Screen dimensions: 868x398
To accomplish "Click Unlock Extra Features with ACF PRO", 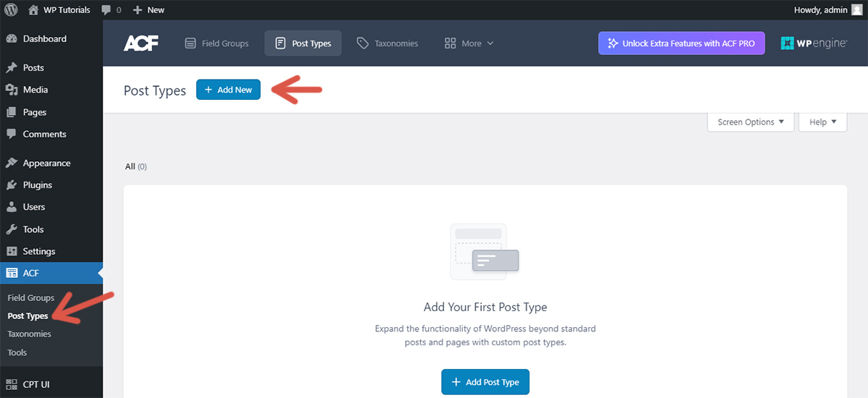I will 681,43.
